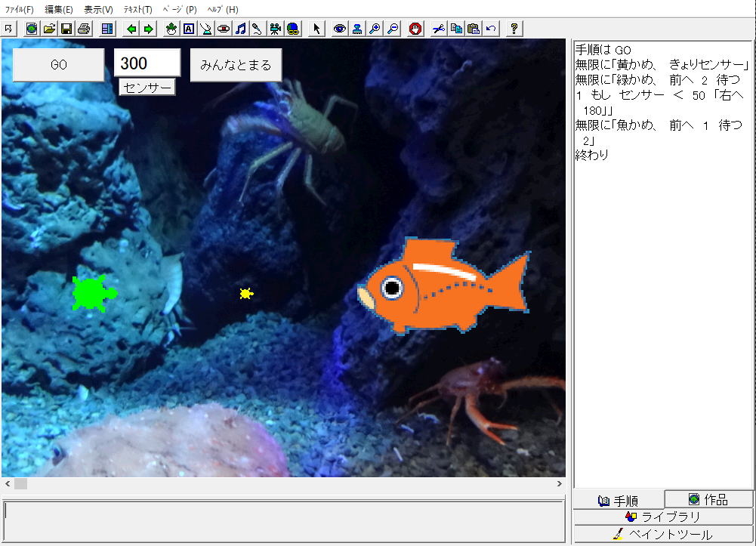Switch to the 作品 tab

(708, 499)
